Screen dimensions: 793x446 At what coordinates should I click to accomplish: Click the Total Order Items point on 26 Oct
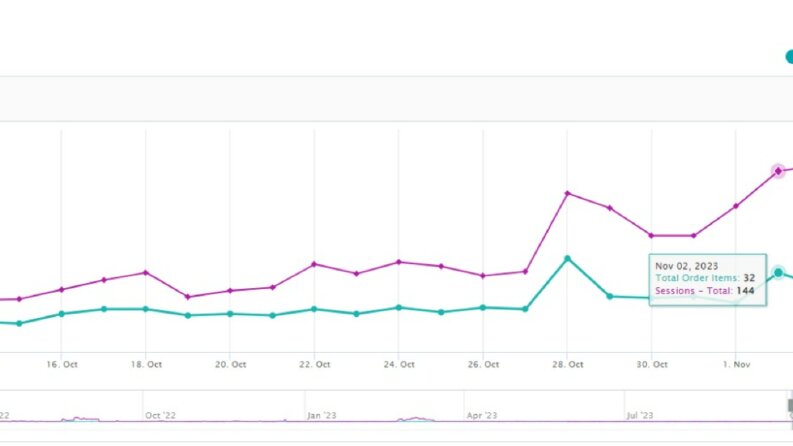tap(483, 307)
